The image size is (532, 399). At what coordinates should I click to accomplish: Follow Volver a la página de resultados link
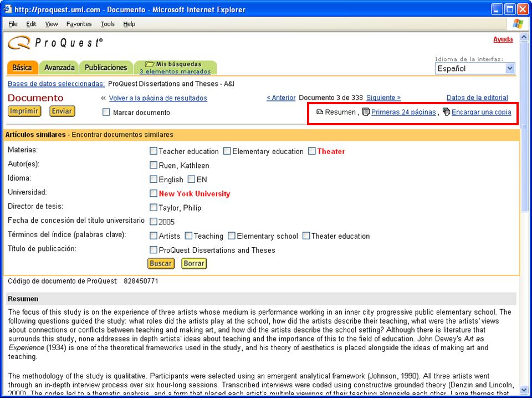[x=158, y=98]
